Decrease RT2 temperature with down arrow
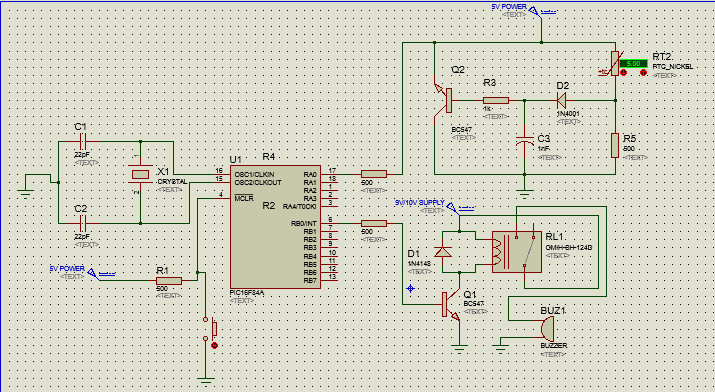 [624, 73]
